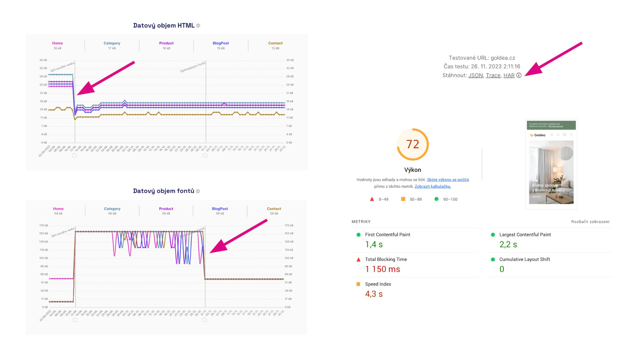
Task: Click info icon beside Datový objem HTML
Action: (198, 26)
